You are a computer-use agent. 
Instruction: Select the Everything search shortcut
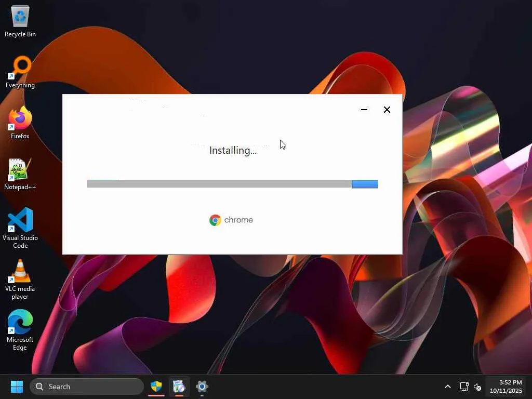20,72
